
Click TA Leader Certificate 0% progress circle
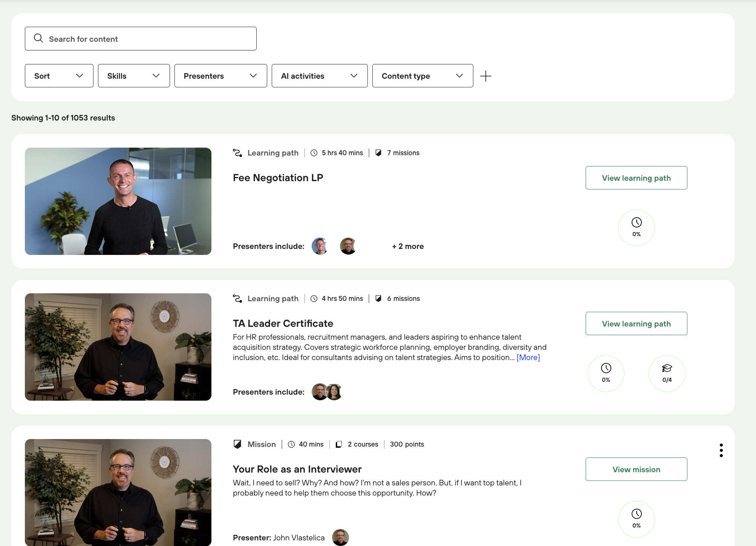[606, 374]
